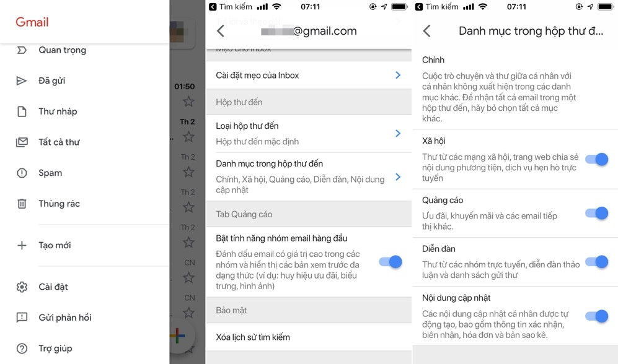Viewport: 618px width, 364px height.
Task: Disable the Quảng cáo category toggle
Action: pos(596,214)
